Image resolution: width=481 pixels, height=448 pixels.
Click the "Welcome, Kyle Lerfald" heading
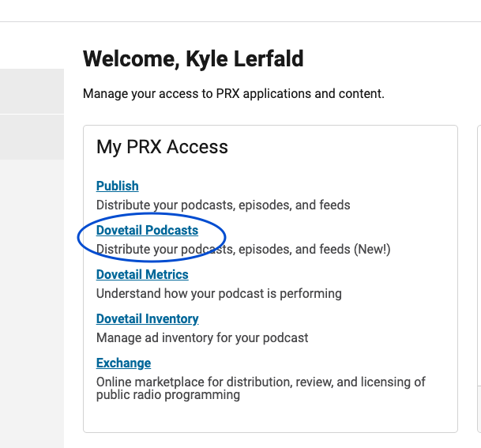(194, 58)
